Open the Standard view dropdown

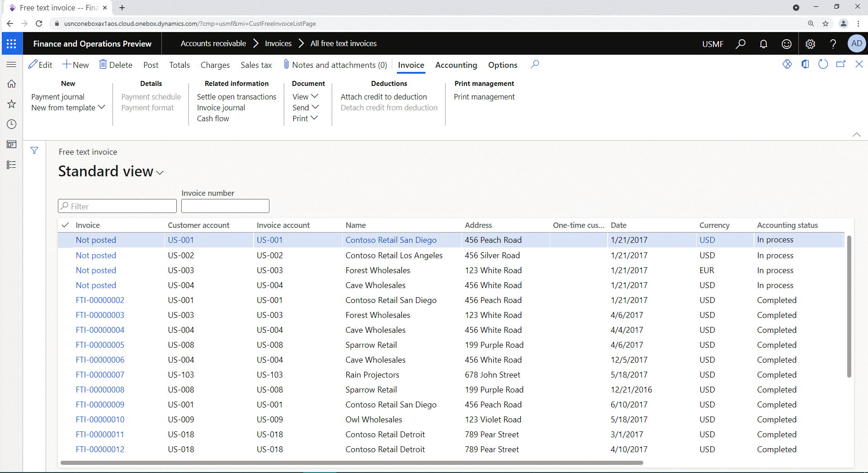click(160, 172)
